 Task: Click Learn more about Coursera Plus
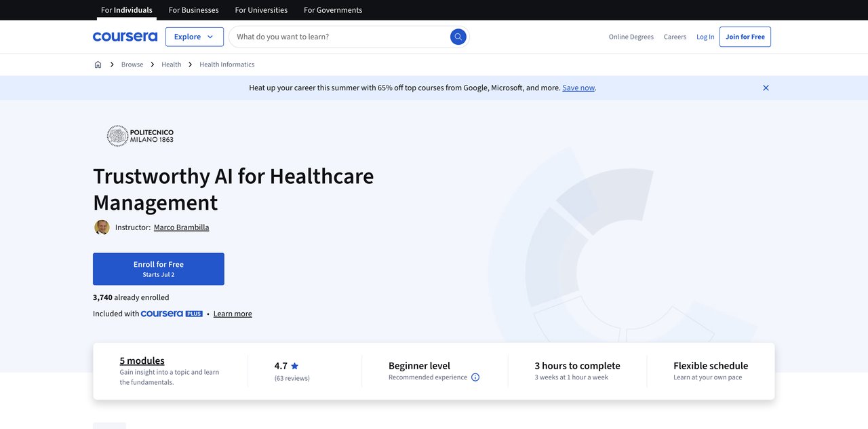(x=233, y=314)
